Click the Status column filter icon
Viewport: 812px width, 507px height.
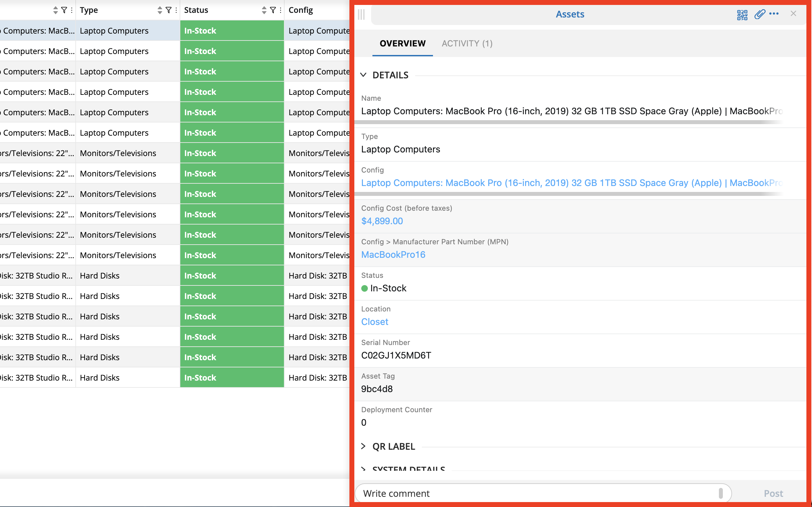pos(273,10)
